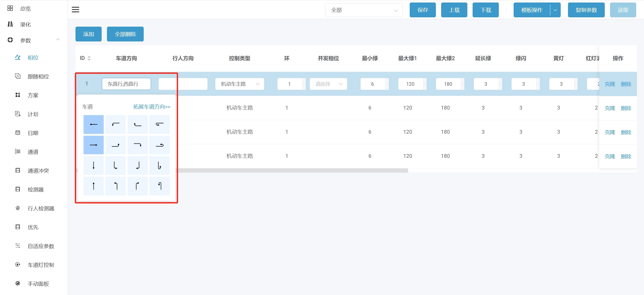Click the horizontal table scrollbar

pyautogui.click(x=292, y=171)
